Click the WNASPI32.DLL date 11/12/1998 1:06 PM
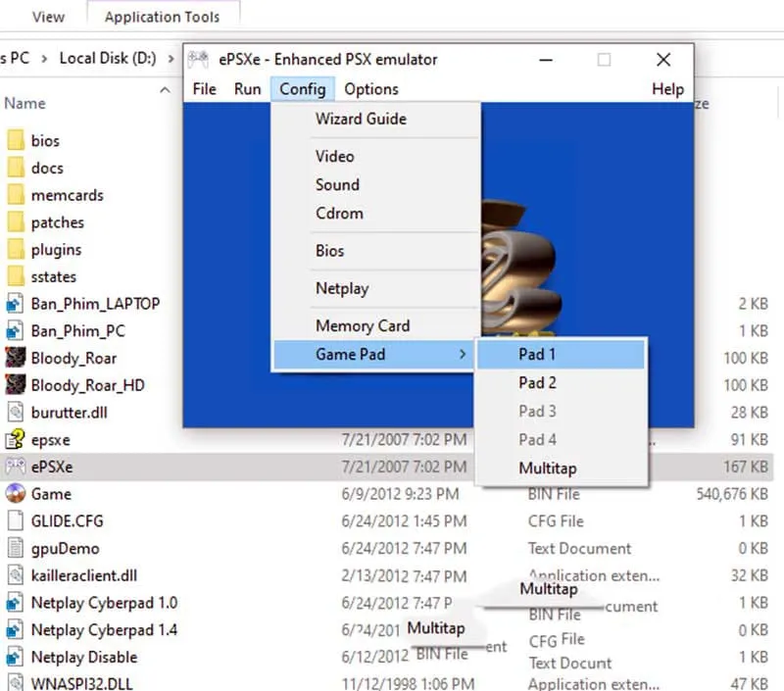This screenshot has height=691, width=784. 408,682
